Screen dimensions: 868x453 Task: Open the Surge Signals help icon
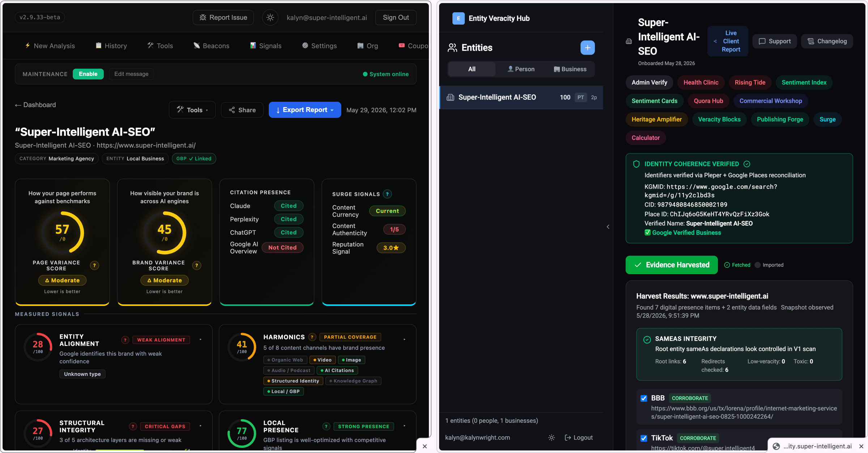(x=387, y=194)
